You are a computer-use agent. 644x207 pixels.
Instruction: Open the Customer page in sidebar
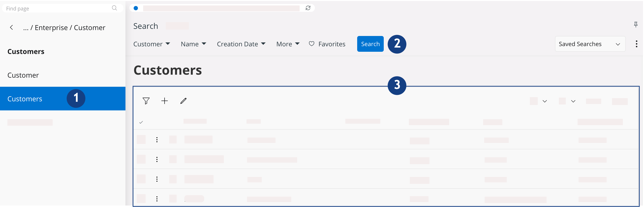click(x=23, y=75)
